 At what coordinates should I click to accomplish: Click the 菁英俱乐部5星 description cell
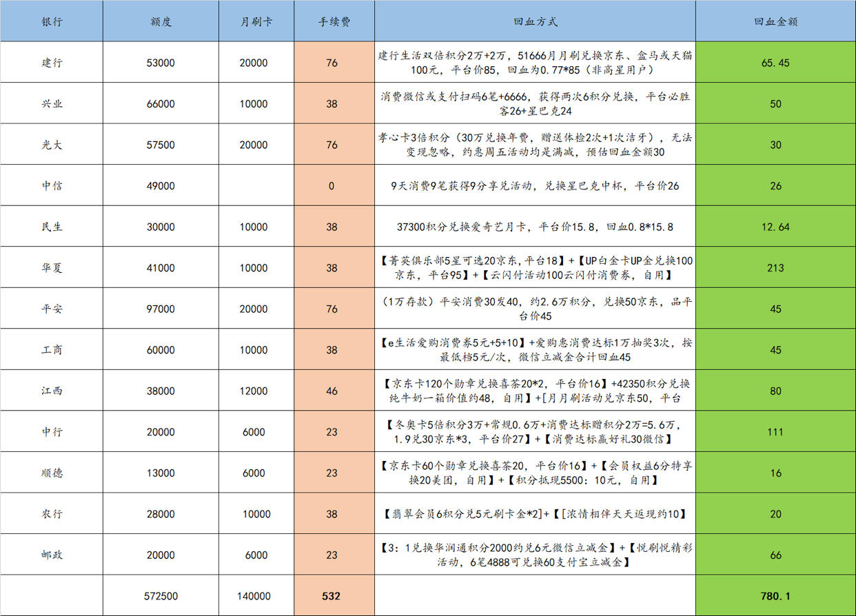[x=535, y=267]
